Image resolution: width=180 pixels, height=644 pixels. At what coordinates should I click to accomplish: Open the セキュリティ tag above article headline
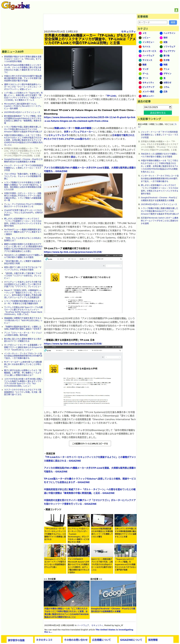pos(128,32)
